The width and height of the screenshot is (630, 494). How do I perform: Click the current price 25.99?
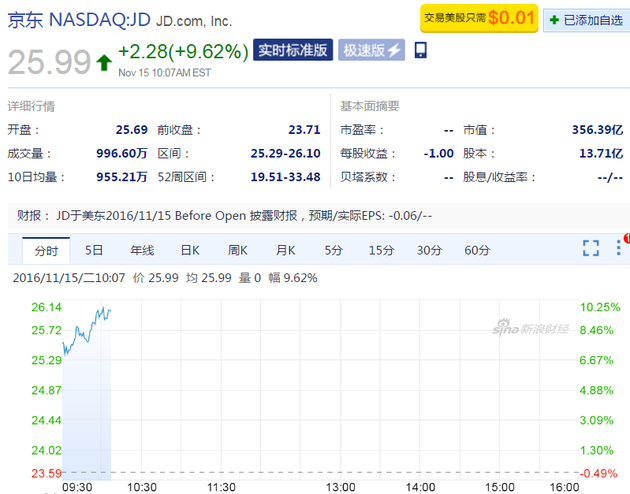click(50, 62)
